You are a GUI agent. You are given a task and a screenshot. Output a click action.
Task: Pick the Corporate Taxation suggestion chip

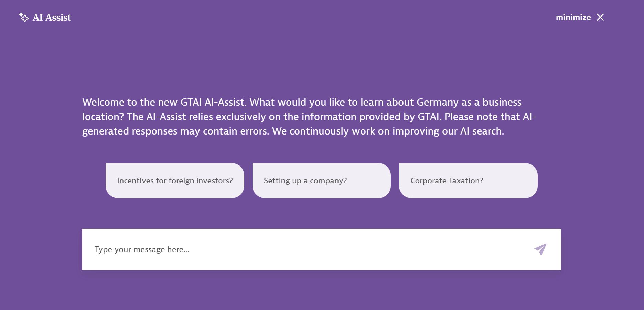coord(468,181)
